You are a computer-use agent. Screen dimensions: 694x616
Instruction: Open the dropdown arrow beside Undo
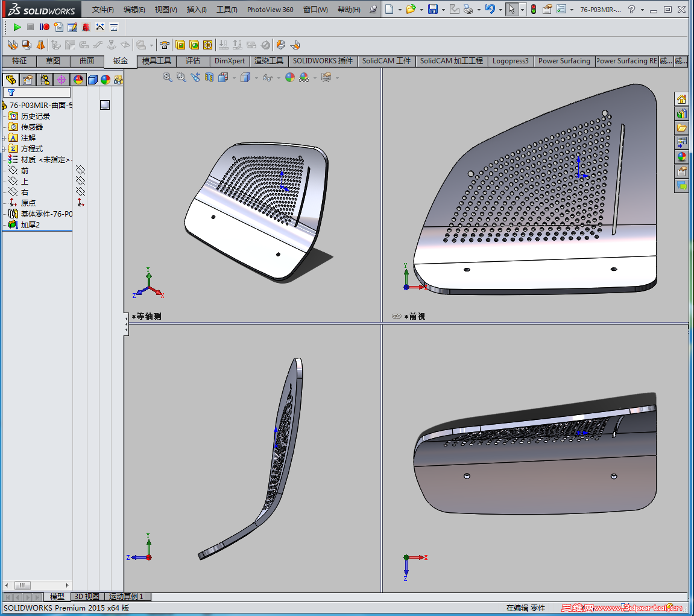tap(500, 10)
